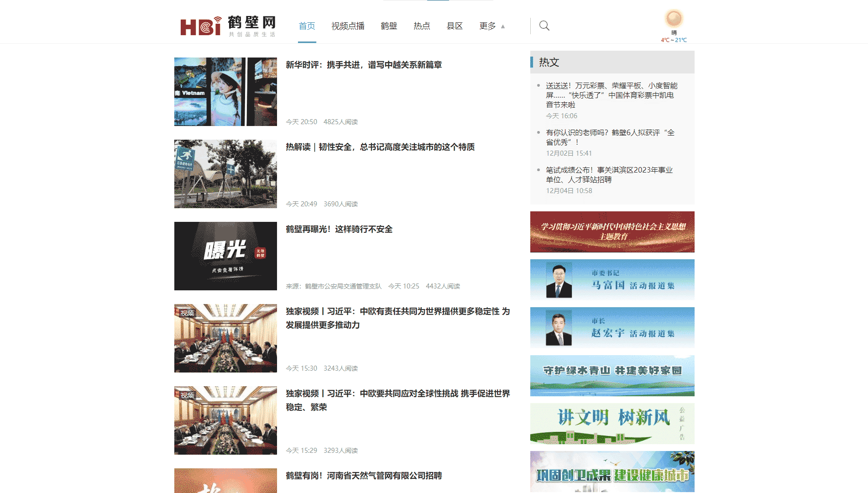Open banner 巩固创卫成果 建设健康城市
This screenshot has height=493, width=868.
pos(612,472)
